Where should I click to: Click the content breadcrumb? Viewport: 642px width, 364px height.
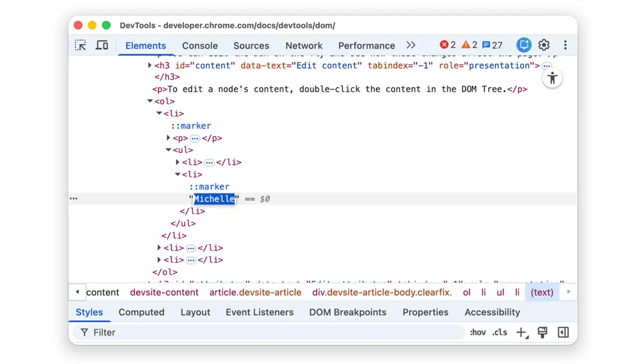coord(102,292)
